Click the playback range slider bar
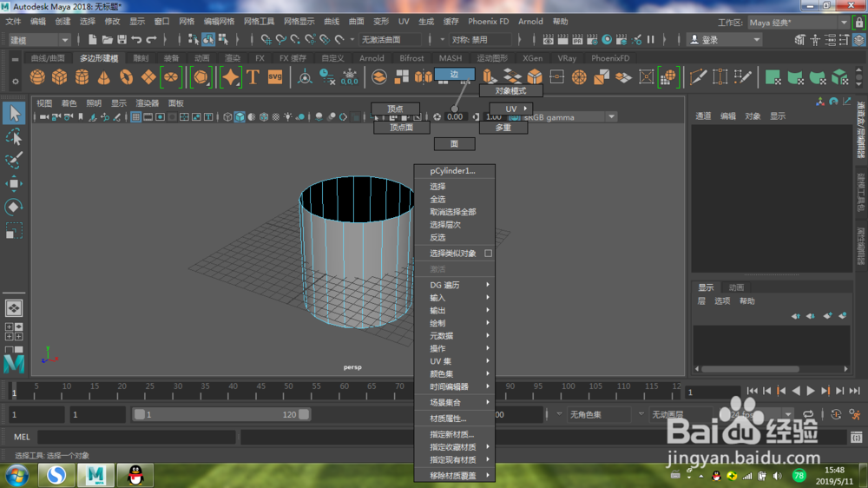The width and height of the screenshot is (868, 488). point(221,414)
